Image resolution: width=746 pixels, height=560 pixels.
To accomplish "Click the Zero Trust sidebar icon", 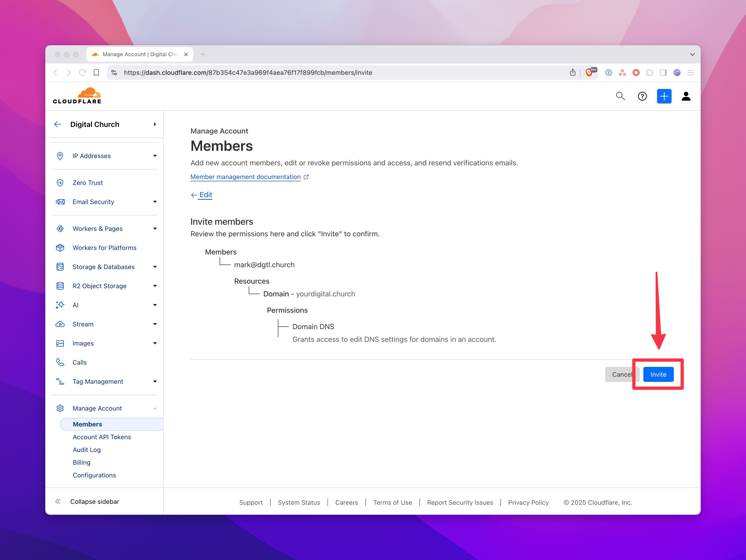I will (x=60, y=183).
